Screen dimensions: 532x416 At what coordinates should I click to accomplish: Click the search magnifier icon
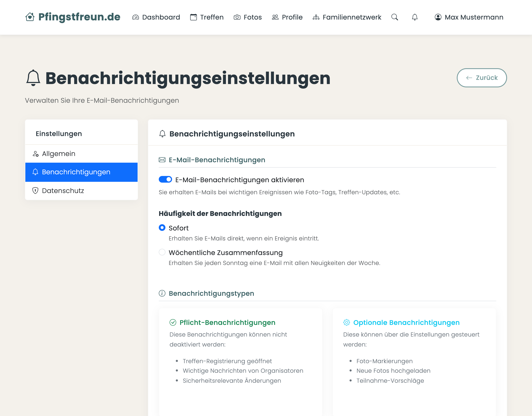pyautogui.click(x=395, y=17)
